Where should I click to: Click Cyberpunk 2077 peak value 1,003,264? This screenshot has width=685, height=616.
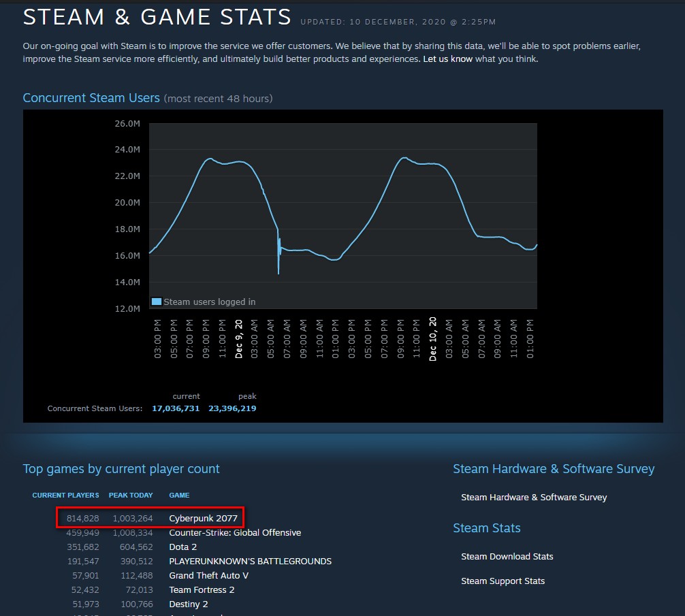pyautogui.click(x=133, y=518)
